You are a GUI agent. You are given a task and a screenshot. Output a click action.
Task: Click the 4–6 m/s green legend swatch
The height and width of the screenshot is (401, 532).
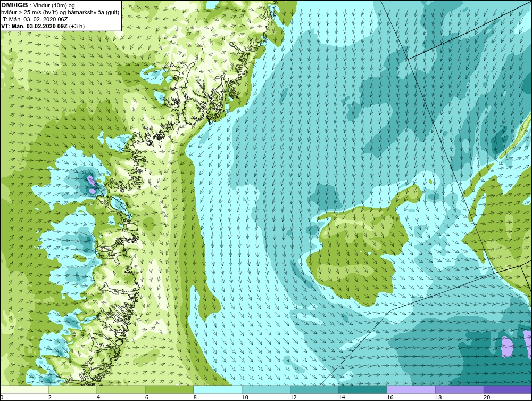coord(121,389)
